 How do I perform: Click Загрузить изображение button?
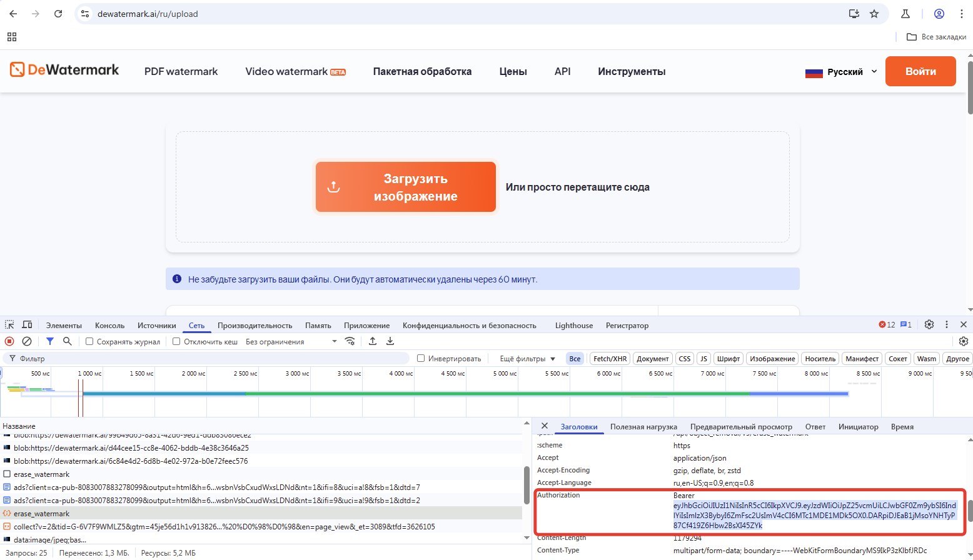406,187
